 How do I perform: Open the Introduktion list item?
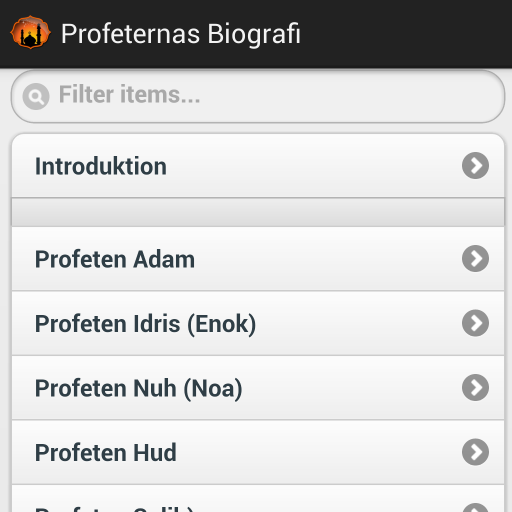(x=258, y=166)
